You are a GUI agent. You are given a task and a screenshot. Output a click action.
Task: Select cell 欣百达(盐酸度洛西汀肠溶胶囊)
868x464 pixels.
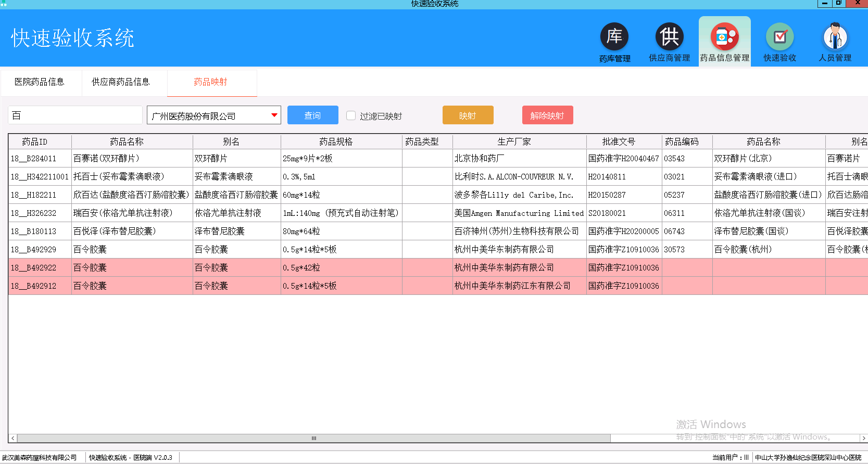click(x=131, y=195)
